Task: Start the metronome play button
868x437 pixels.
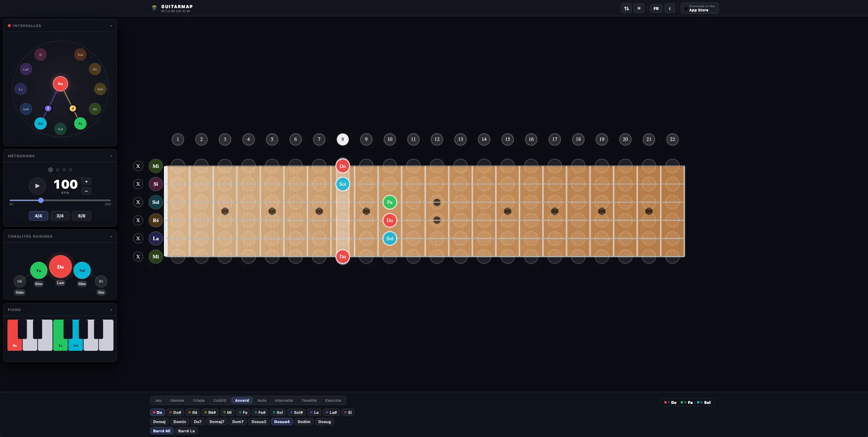Action: coord(37,186)
